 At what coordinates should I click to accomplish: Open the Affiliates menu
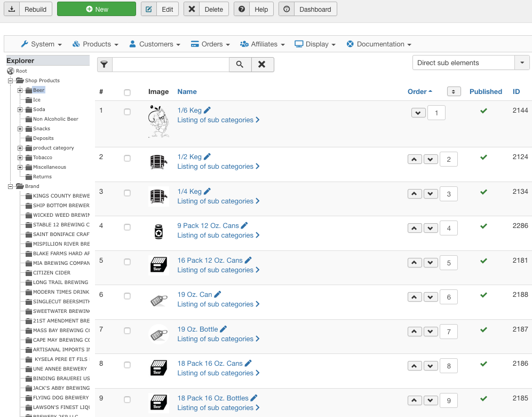(263, 44)
